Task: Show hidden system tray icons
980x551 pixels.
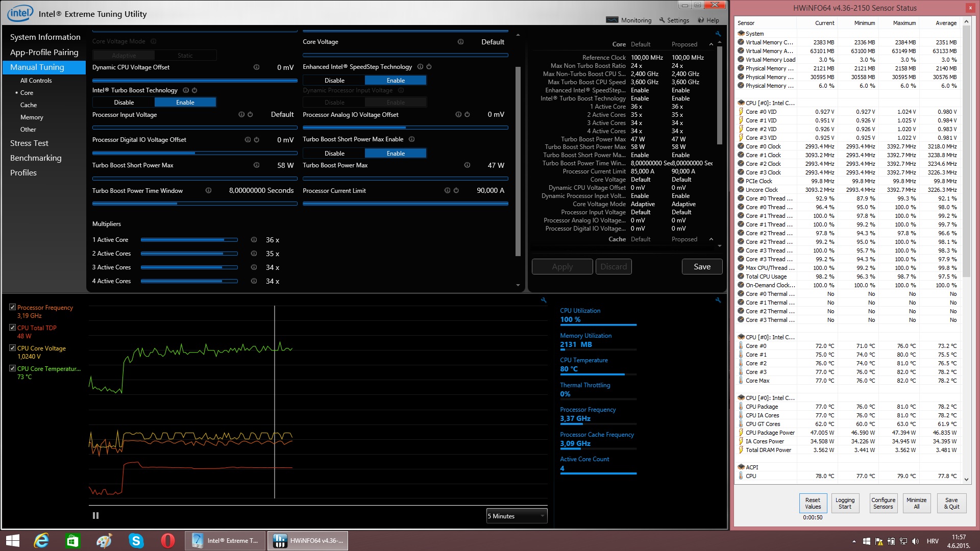Action: point(854,541)
